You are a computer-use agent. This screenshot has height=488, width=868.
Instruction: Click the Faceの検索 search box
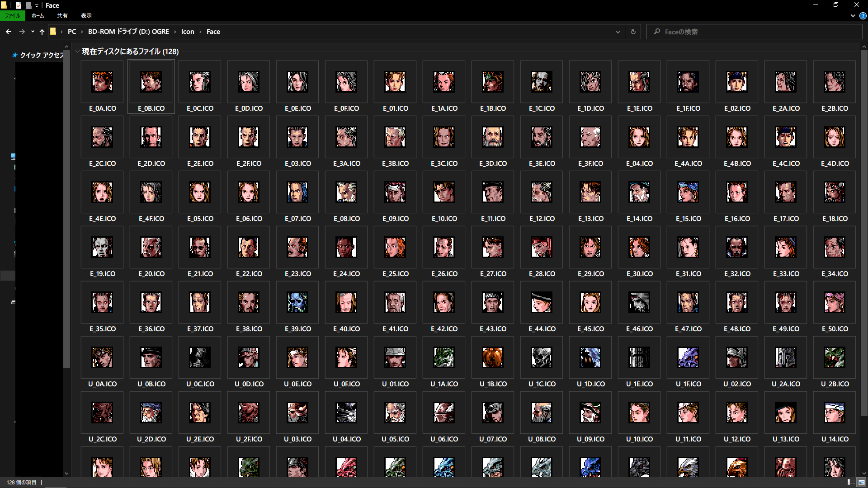[754, 32]
